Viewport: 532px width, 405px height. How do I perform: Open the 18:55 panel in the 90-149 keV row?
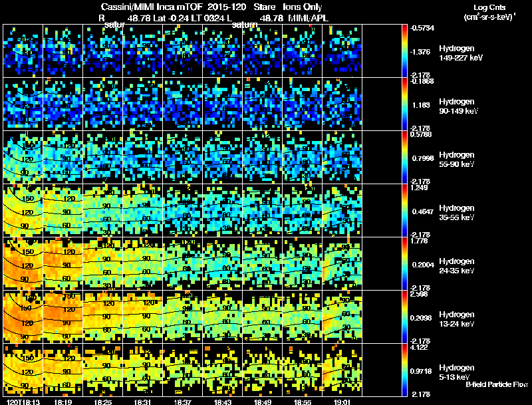click(x=303, y=104)
